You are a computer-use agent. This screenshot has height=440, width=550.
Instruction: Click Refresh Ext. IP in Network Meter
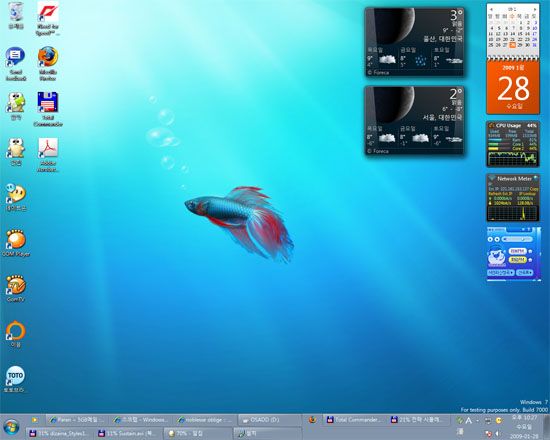click(x=500, y=194)
